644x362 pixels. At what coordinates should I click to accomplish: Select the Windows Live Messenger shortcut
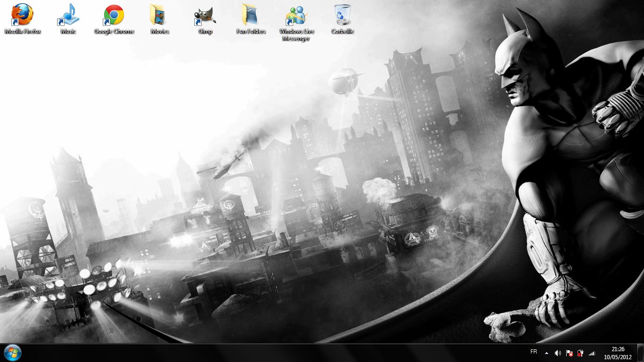tap(297, 22)
